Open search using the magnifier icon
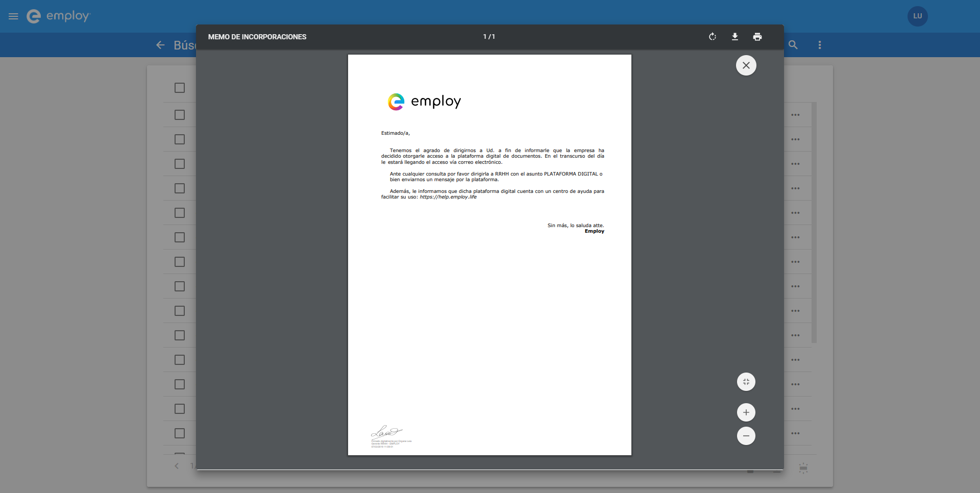 point(793,45)
